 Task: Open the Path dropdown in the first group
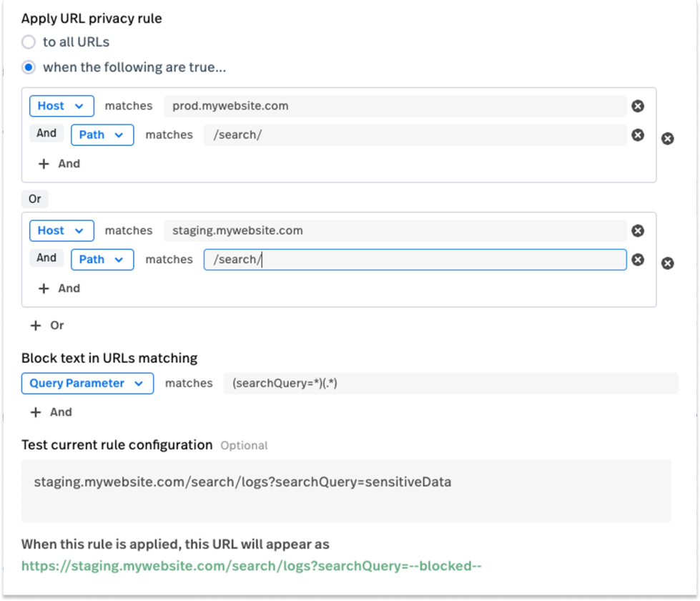(102, 135)
